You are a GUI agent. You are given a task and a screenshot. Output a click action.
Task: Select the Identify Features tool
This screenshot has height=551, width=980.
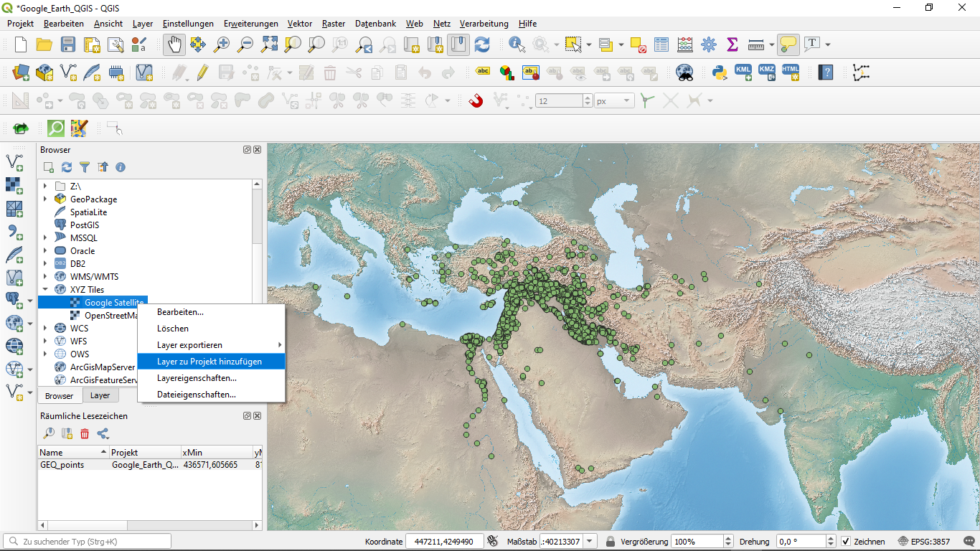tap(517, 44)
